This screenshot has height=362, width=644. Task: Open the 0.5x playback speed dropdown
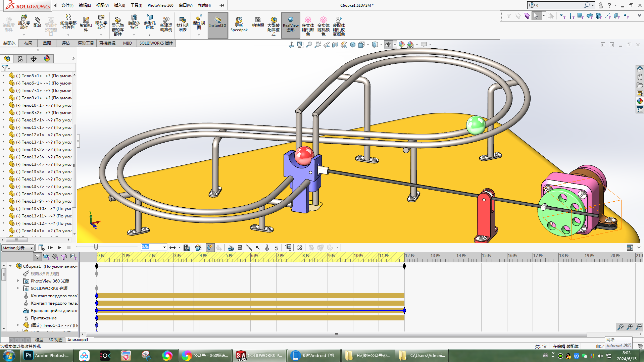164,247
